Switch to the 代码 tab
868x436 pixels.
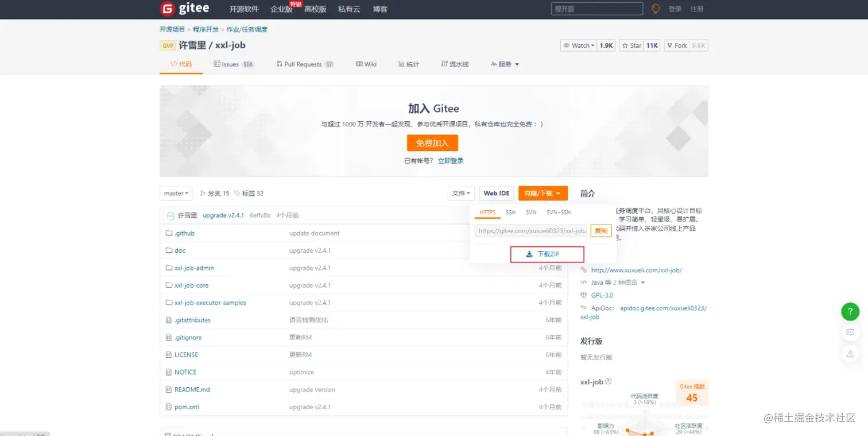(x=181, y=64)
